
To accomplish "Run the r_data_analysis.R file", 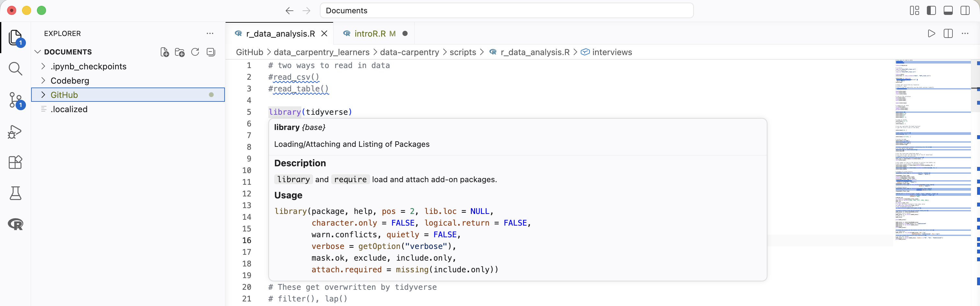I will point(931,33).
